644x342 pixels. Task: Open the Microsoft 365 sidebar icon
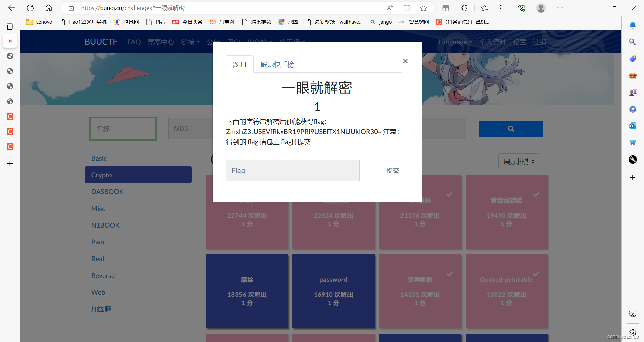pyautogui.click(x=633, y=109)
